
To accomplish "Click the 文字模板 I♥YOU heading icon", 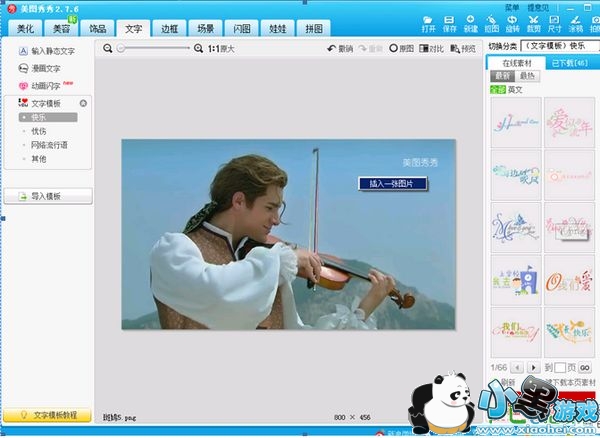I will pos(23,103).
